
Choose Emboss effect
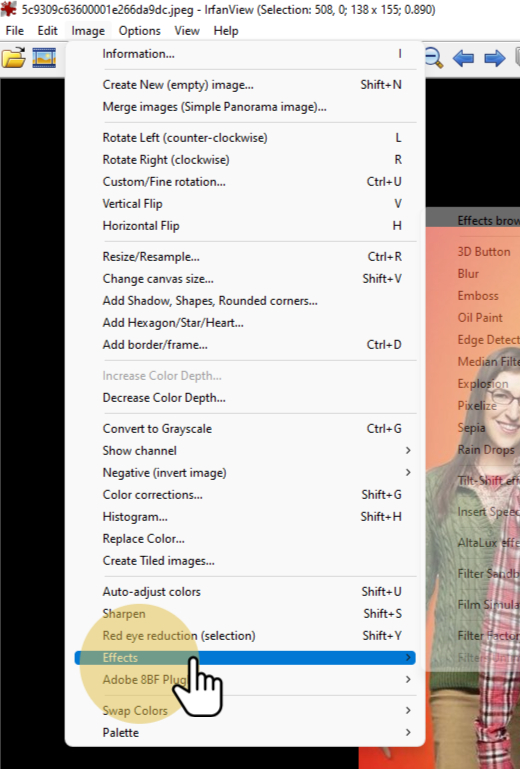[x=478, y=296]
